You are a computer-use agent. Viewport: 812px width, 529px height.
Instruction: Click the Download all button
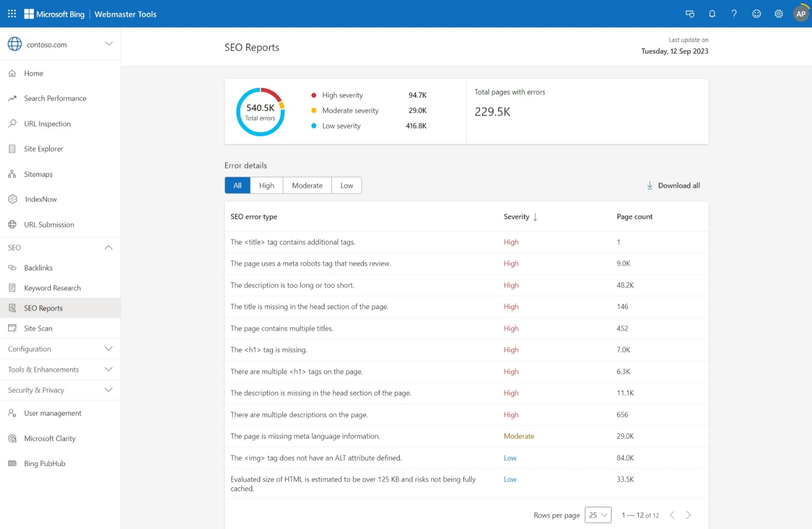click(x=673, y=186)
